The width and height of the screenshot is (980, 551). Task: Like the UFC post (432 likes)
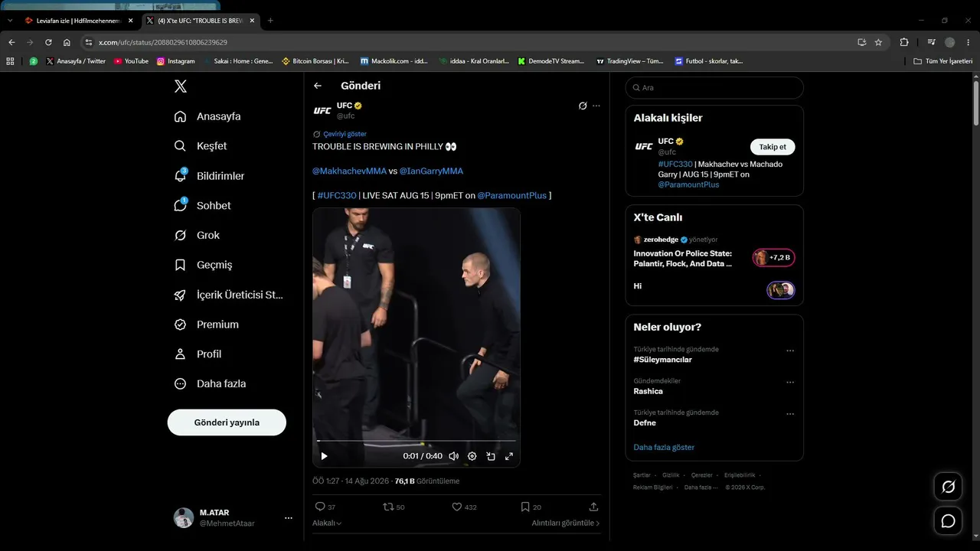464,507
